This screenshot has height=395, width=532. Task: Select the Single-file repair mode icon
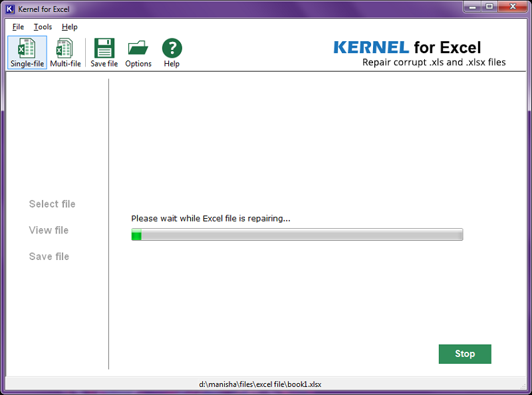pos(27,53)
